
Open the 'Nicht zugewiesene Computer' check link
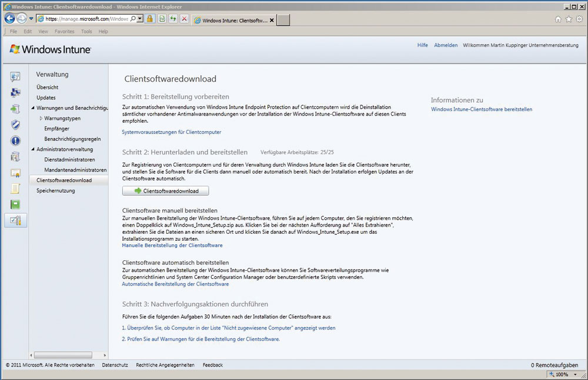(228, 328)
